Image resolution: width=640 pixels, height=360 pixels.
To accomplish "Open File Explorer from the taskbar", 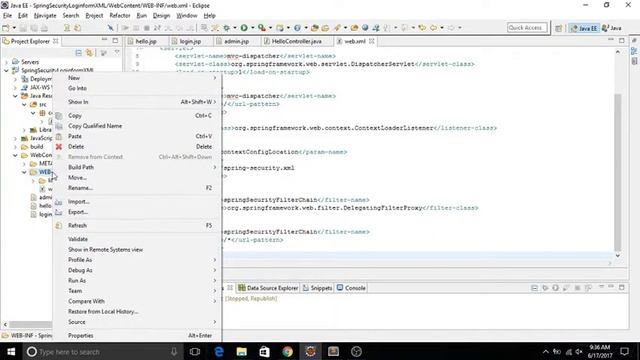I will pos(242,351).
